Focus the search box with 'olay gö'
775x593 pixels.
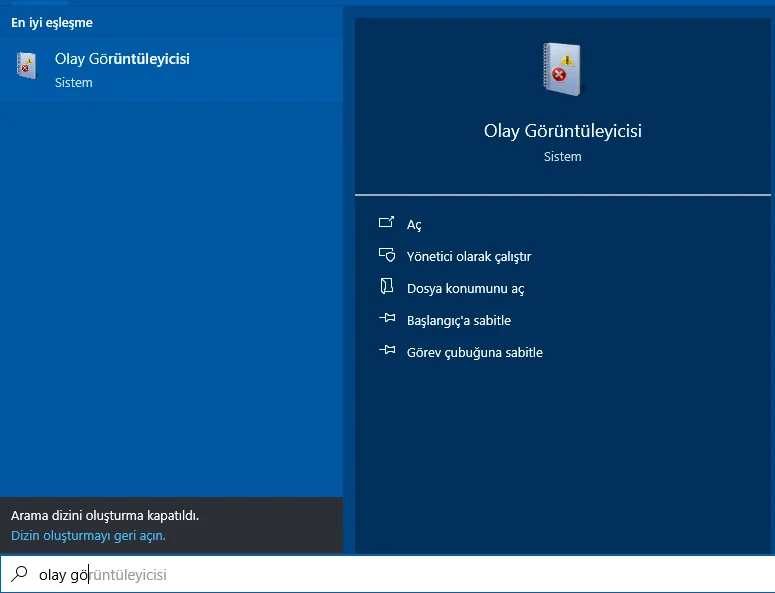point(388,574)
